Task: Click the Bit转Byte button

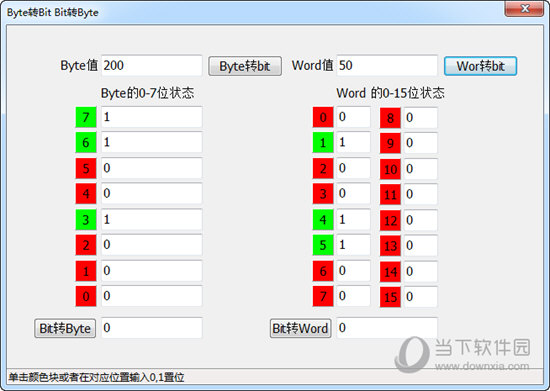Action: [65, 328]
